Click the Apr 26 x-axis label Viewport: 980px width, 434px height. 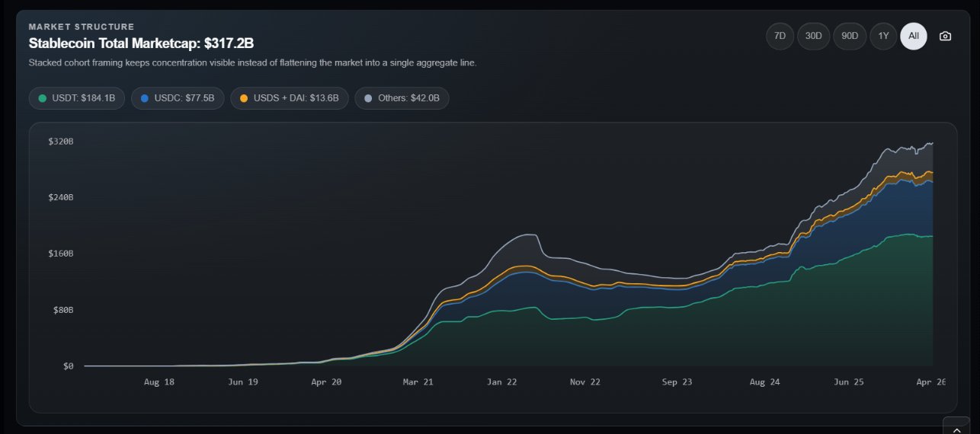[x=930, y=382]
